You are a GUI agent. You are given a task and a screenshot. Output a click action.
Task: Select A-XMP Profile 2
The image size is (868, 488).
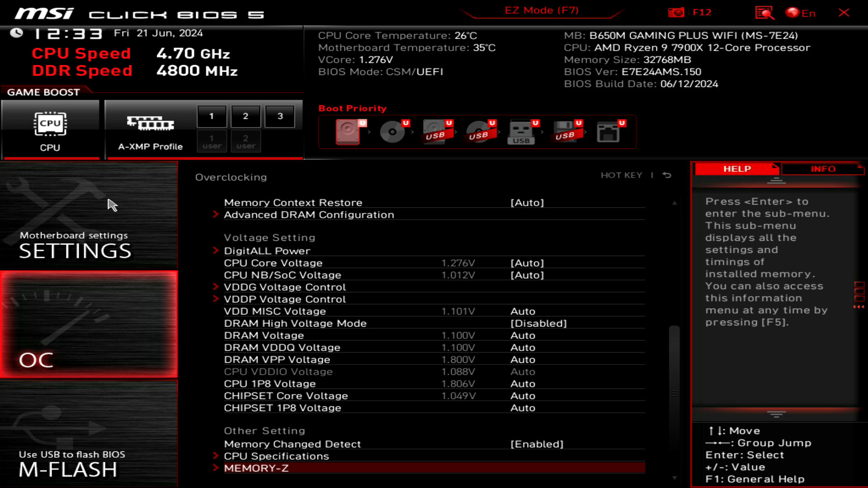click(x=245, y=116)
